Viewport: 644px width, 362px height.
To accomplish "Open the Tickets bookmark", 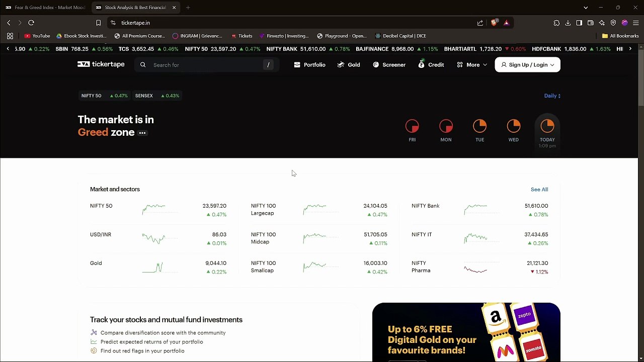I will point(242,36).
